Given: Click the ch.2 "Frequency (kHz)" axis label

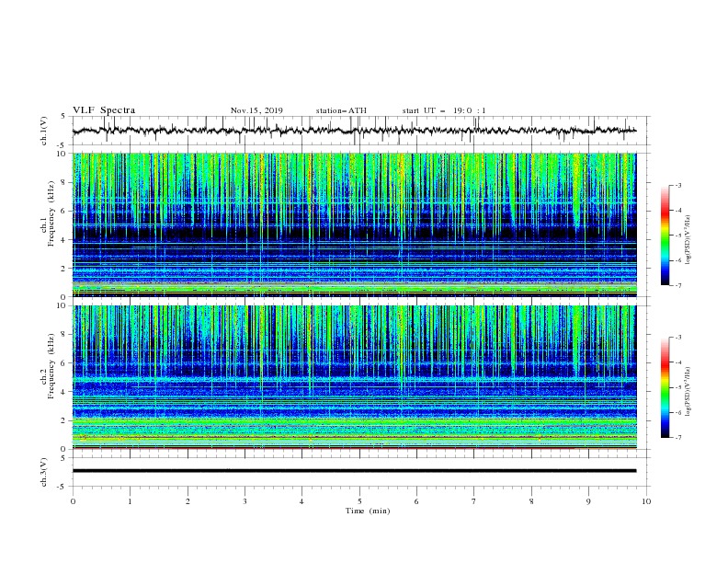Looking at the screenshot, I should tap(51, 365).
